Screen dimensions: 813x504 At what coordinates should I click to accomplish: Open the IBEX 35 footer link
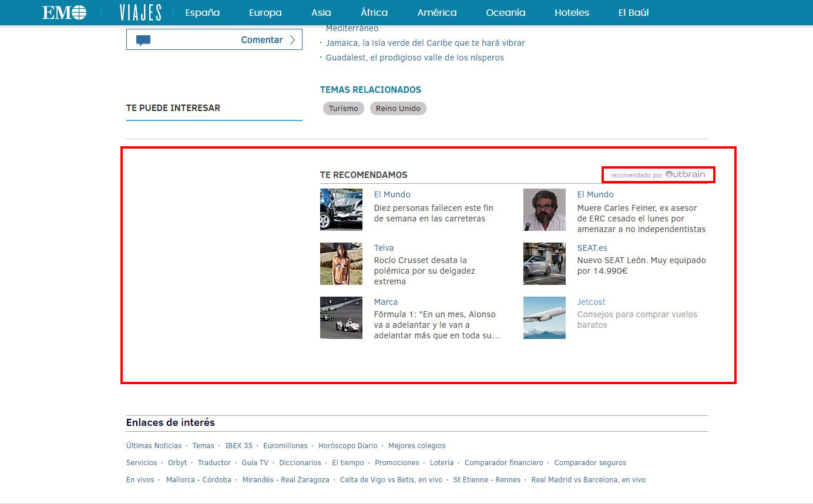coord(238,446)
